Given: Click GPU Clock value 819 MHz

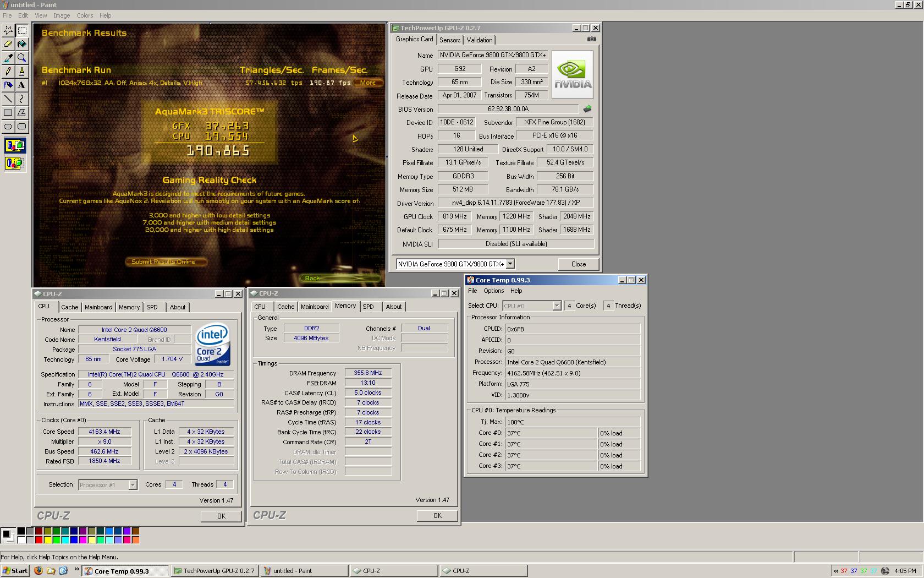Looking at the screenshot, I should coord(454,216).
